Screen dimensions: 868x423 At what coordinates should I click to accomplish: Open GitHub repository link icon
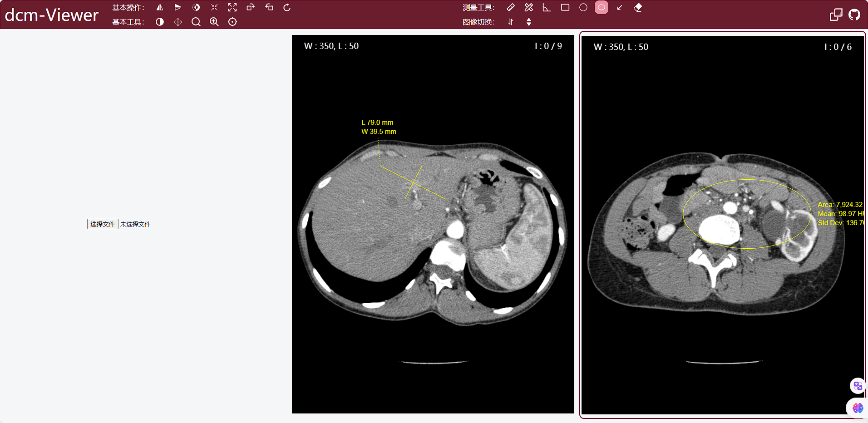click(x=854, y=15)
